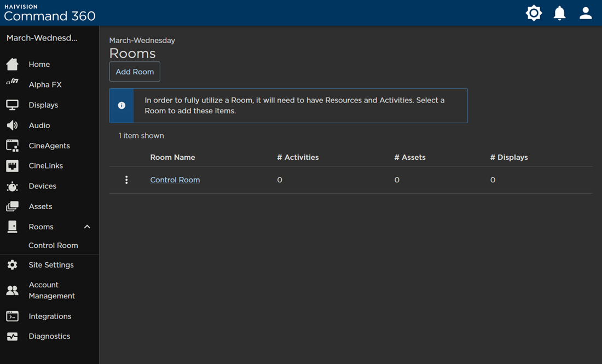
Task: Go to Devices in the sidebar
Action: (42, 186)
